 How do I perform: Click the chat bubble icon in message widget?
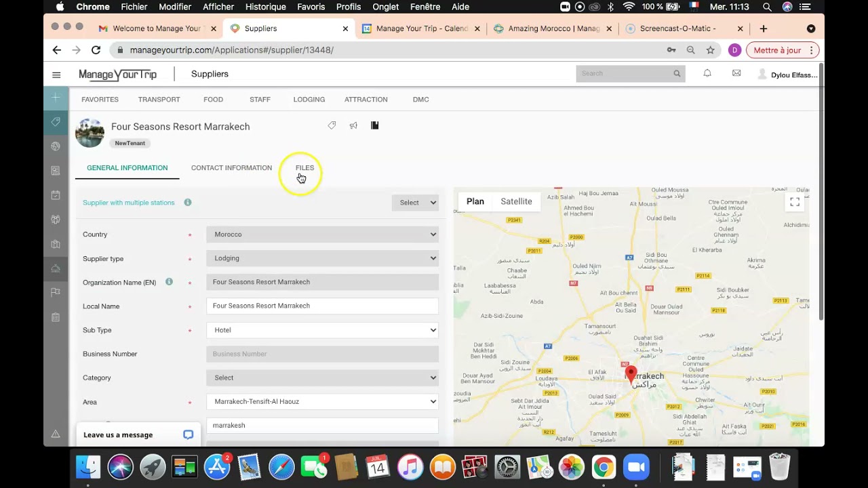[188, 434]
